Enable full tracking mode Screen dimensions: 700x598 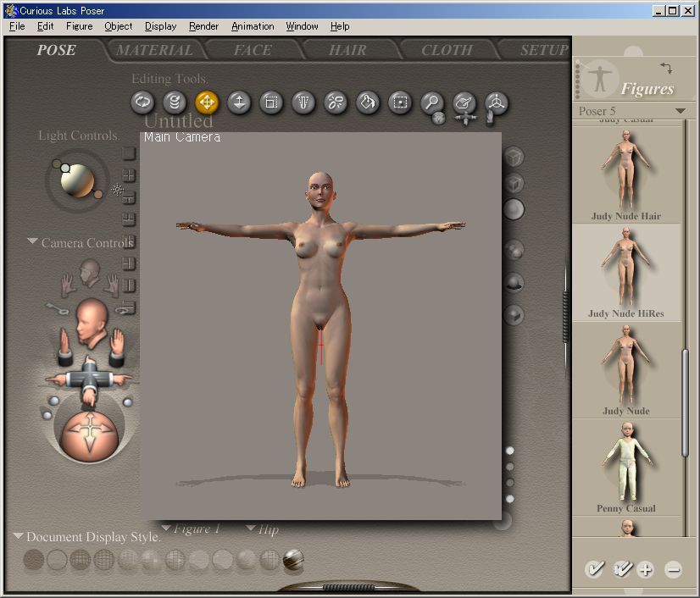pyautogui.click(x=514, y=209)
